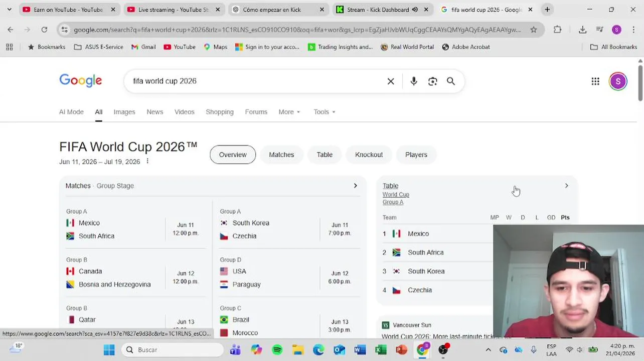
Task: Click the Table chip
Action: [x=325, y=154]
